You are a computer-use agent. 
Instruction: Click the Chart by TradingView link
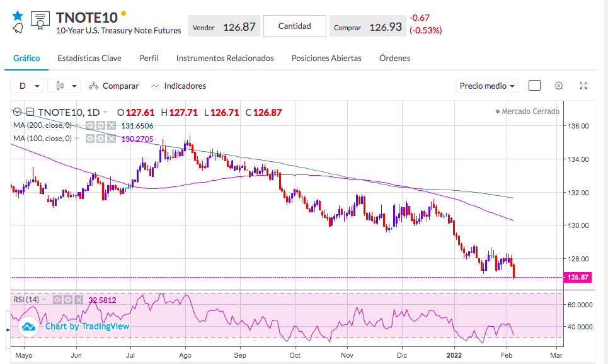87,326
